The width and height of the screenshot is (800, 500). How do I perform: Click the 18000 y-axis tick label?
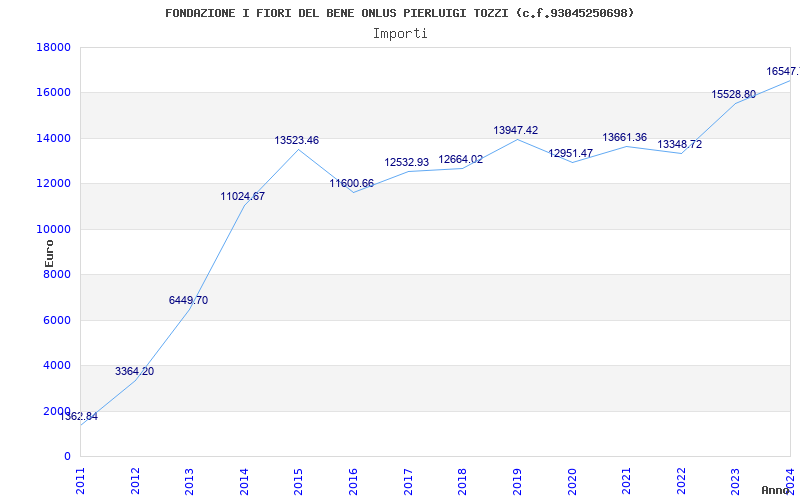point(53,47)
